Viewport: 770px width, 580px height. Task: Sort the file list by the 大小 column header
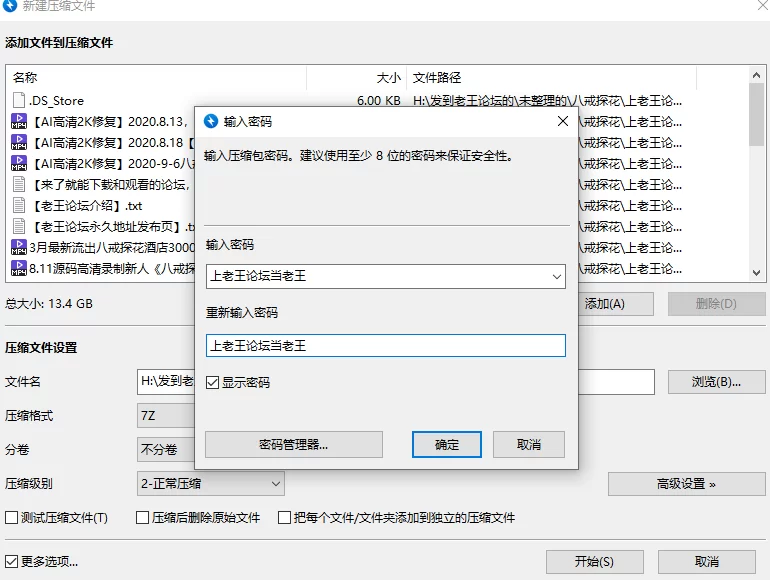click(355, 77)
